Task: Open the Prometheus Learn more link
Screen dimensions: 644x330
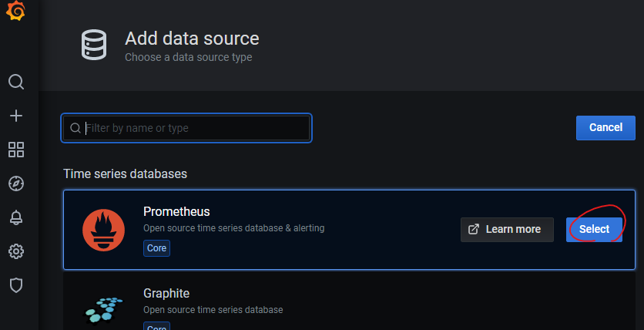Action: pos(507,229)
